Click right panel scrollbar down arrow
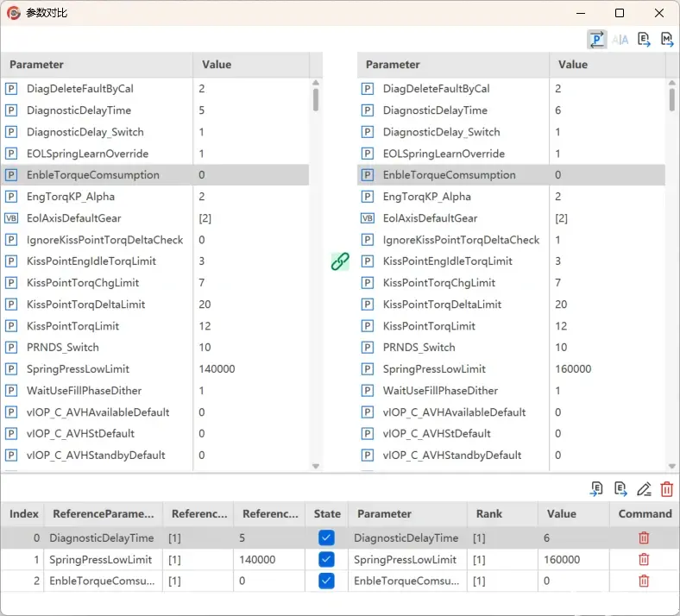Screen dimensions: 680x616 671,467
